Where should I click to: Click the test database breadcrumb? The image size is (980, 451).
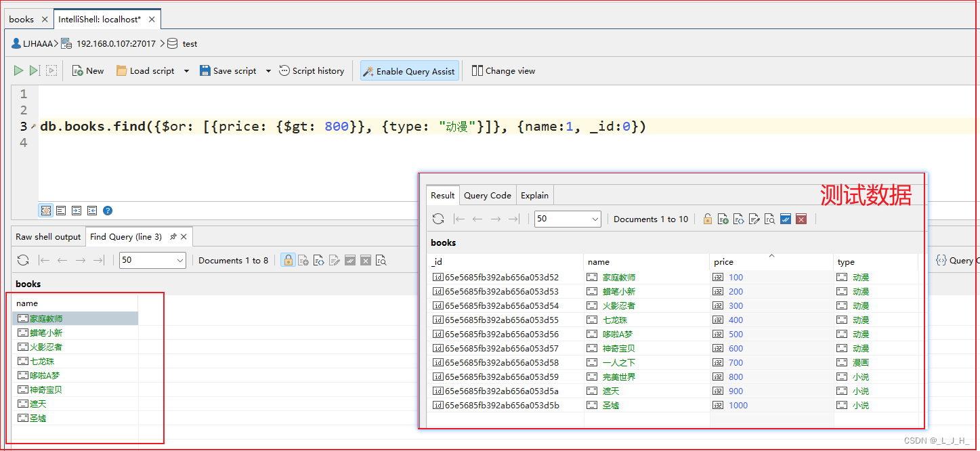[183, 43]
